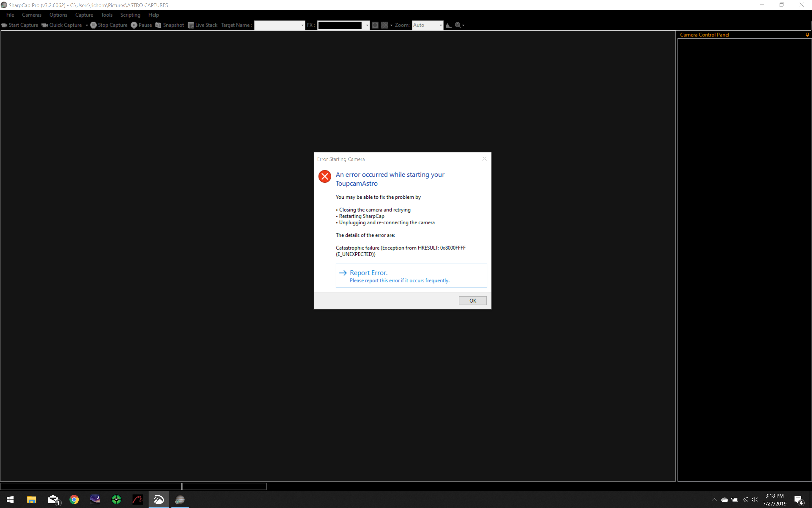
Task: Click the red swoosh app taskbar icon
Action: 138,500
